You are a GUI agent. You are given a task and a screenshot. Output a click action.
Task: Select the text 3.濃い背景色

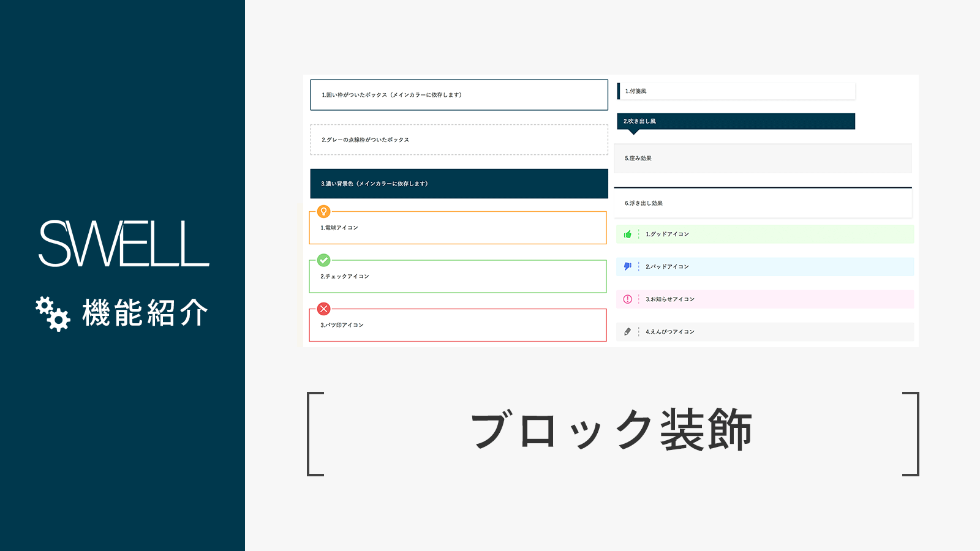click(337, 184)
